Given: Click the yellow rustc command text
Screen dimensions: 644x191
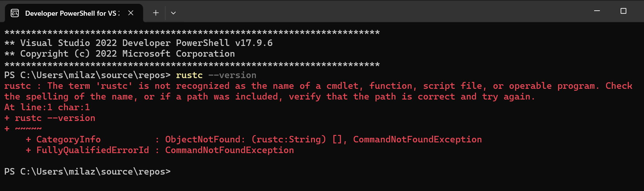Looking at the screenshot, I should (189, 75).
